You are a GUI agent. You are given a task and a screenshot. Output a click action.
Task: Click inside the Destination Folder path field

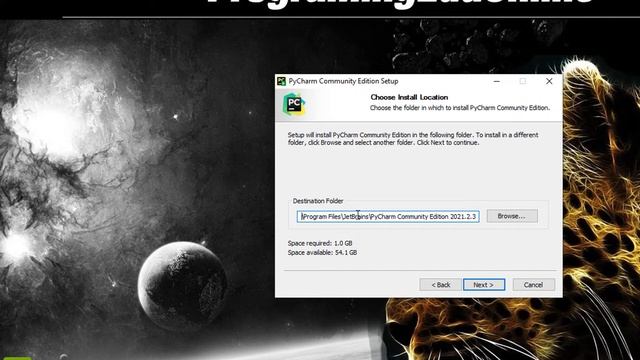coord(388,216)
